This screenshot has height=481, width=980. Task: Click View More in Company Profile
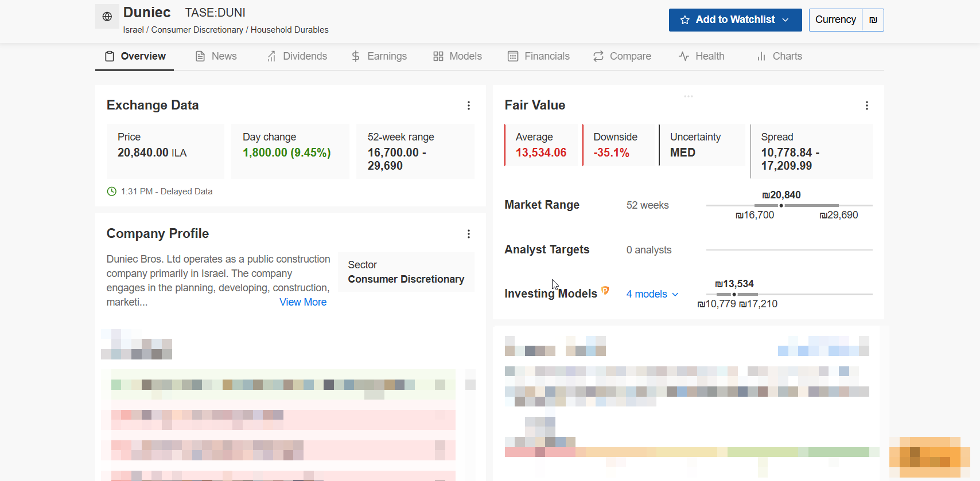click(303, 302)
